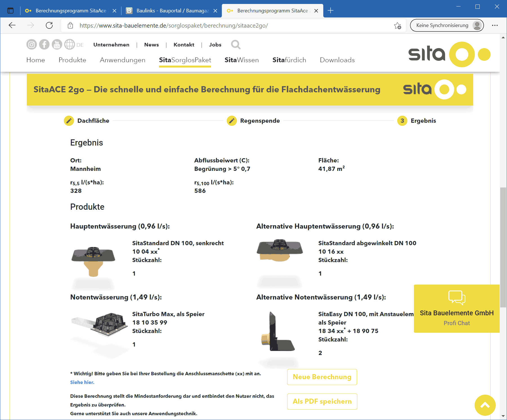Click the Sita Bauelemente GmbH chat title

click(x=457, y=313)
